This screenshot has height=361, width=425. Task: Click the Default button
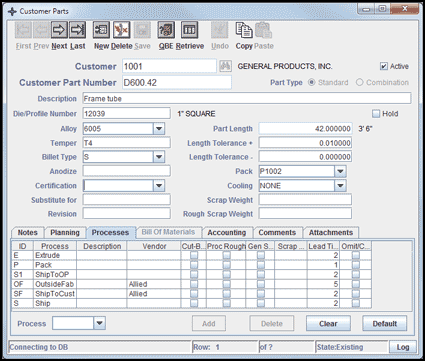[x=385, y=323]
